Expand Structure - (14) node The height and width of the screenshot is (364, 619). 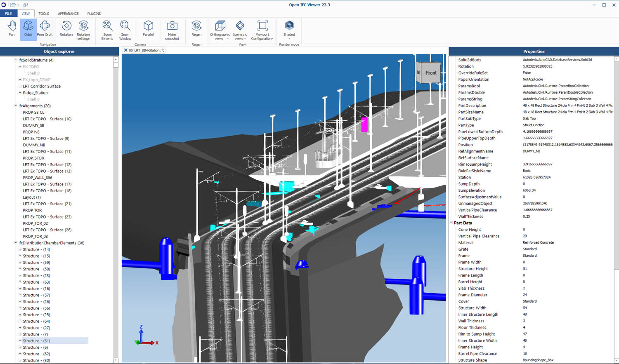point(20,249)
